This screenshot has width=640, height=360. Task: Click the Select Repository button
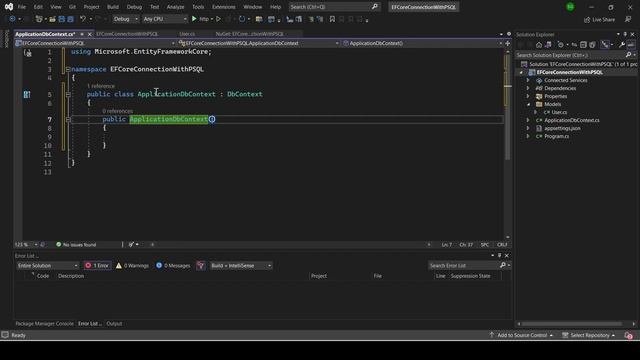[x=588, y=335]
